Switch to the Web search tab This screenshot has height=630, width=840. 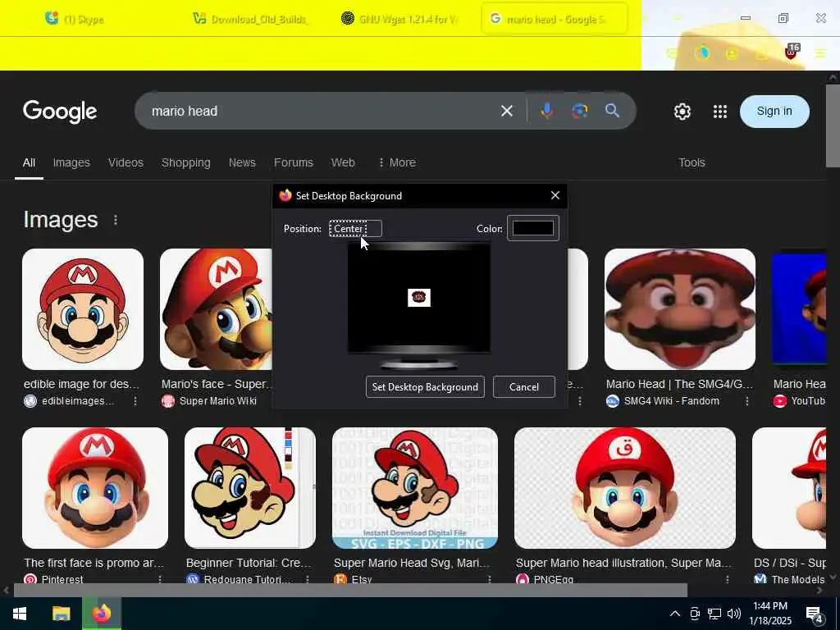point(343,162)
